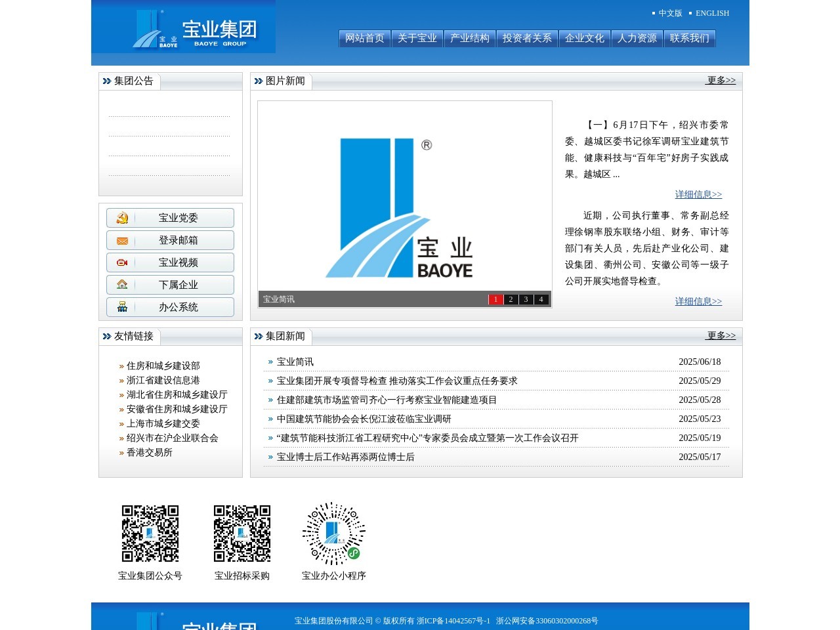Open 人力资源 navigation menu
The height and width of the screenshot is (630, 840).
(x=637, y=38)
